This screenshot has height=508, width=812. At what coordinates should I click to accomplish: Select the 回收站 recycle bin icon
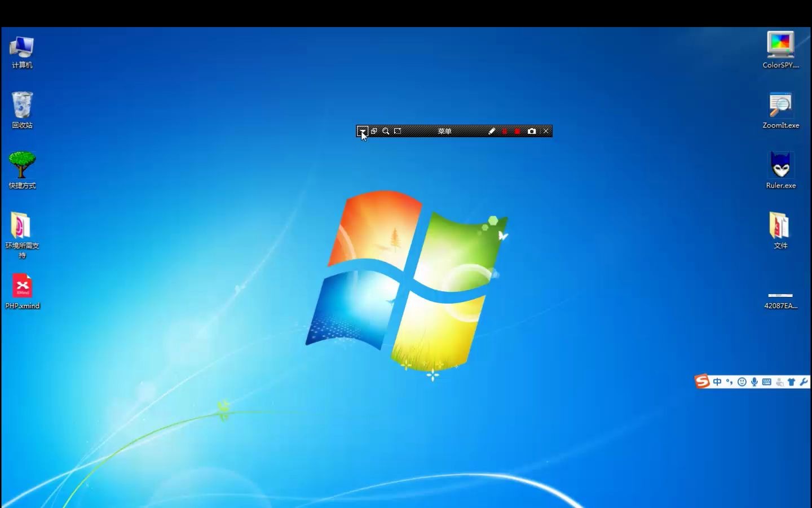pyautogui.click(x=22, y=110)
